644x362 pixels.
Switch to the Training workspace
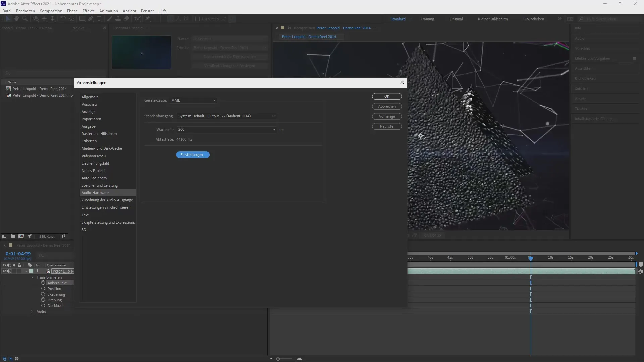coord(427,19)
